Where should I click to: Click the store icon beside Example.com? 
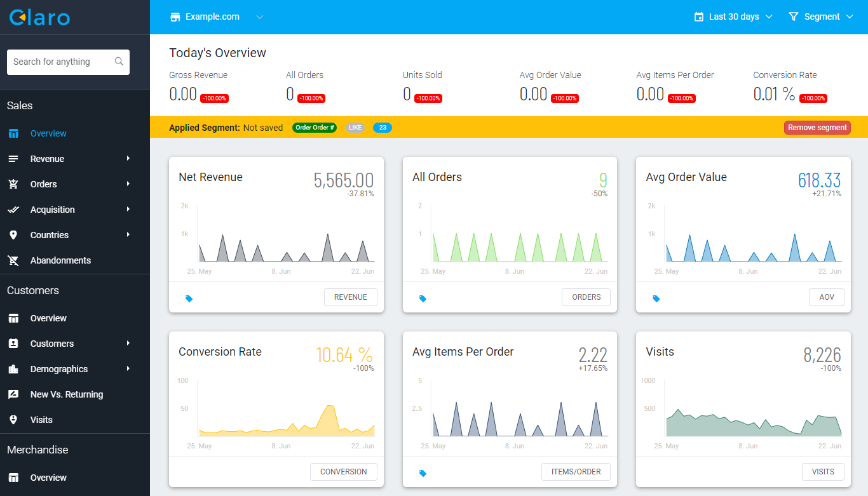(x=175, y=17)
